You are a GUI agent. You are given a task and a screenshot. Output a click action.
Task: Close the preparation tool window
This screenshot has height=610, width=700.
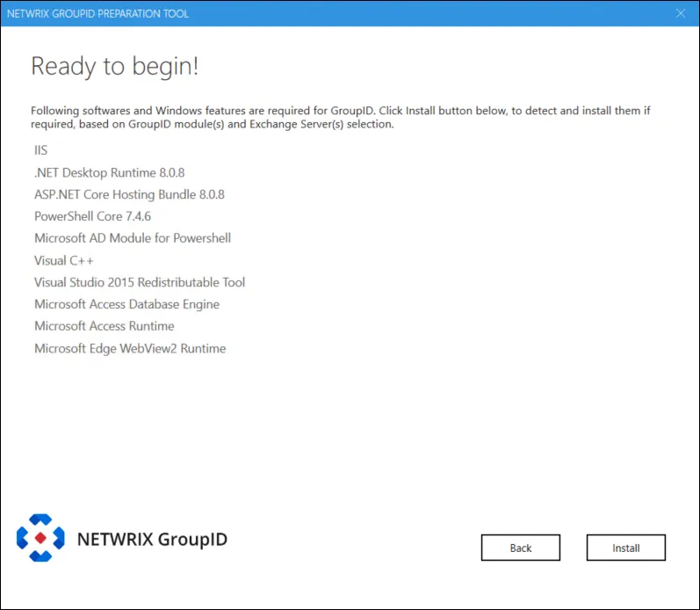coord(681,13)
